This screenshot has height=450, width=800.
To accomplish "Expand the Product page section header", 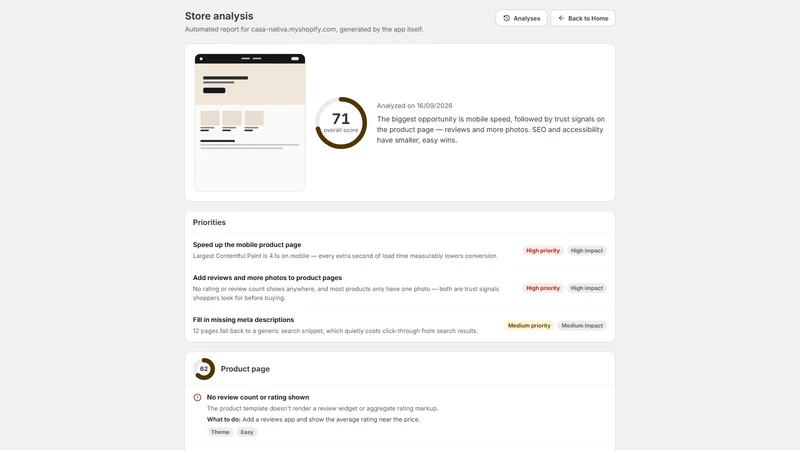I will tap(399, 369).
